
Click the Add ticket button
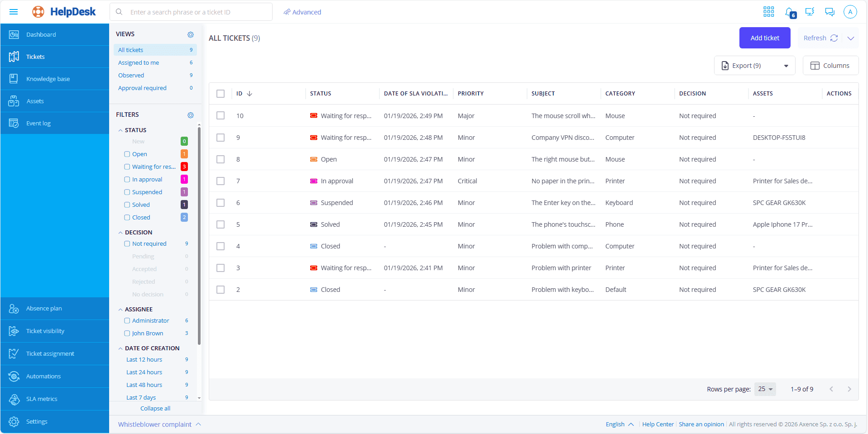(764, 38)
